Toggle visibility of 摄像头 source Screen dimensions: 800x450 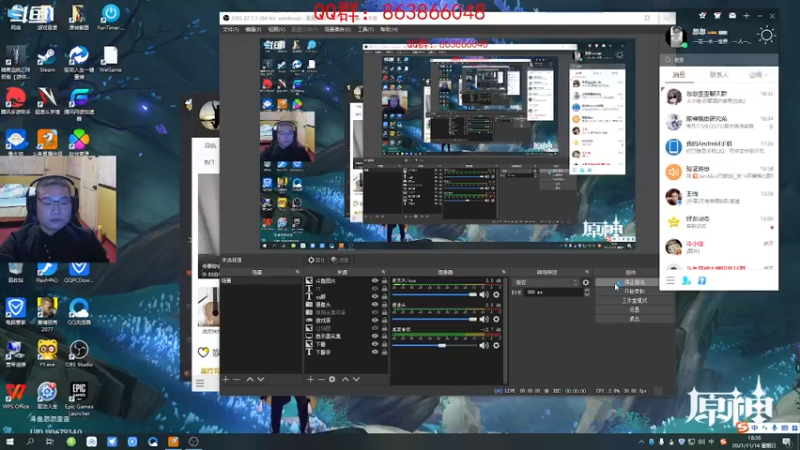click(x=375, y=305)
